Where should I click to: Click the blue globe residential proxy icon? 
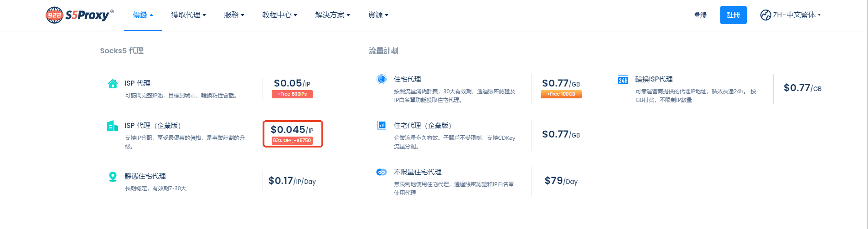(x=382, y=79)
